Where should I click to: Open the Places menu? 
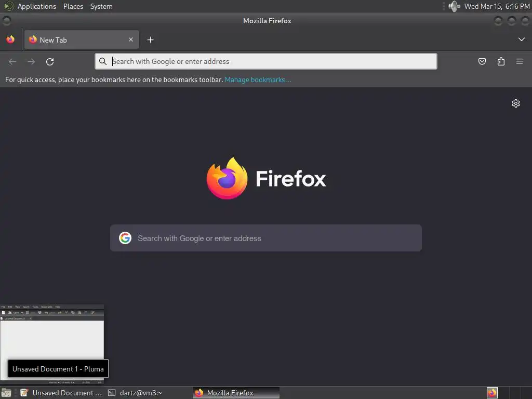[x=73, y=6]
